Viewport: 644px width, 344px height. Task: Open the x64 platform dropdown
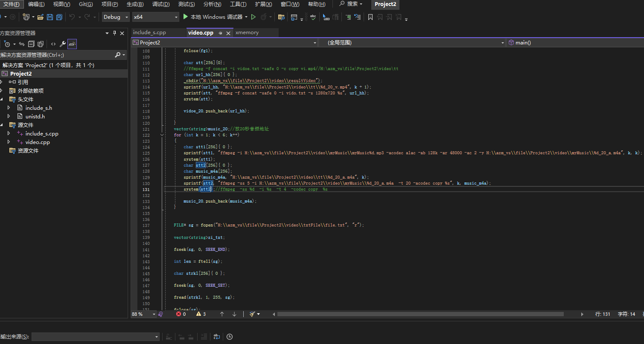[x=155, y=17]
